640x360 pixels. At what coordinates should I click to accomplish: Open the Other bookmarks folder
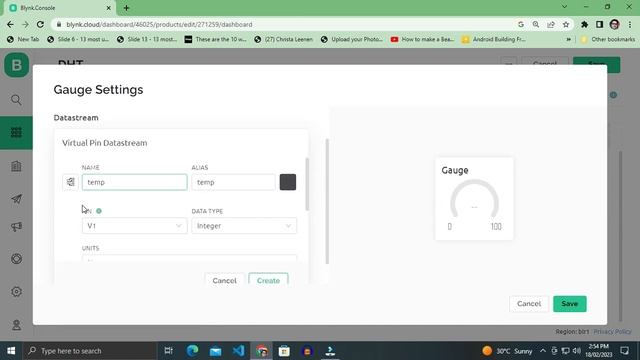(x=608, y=40)
